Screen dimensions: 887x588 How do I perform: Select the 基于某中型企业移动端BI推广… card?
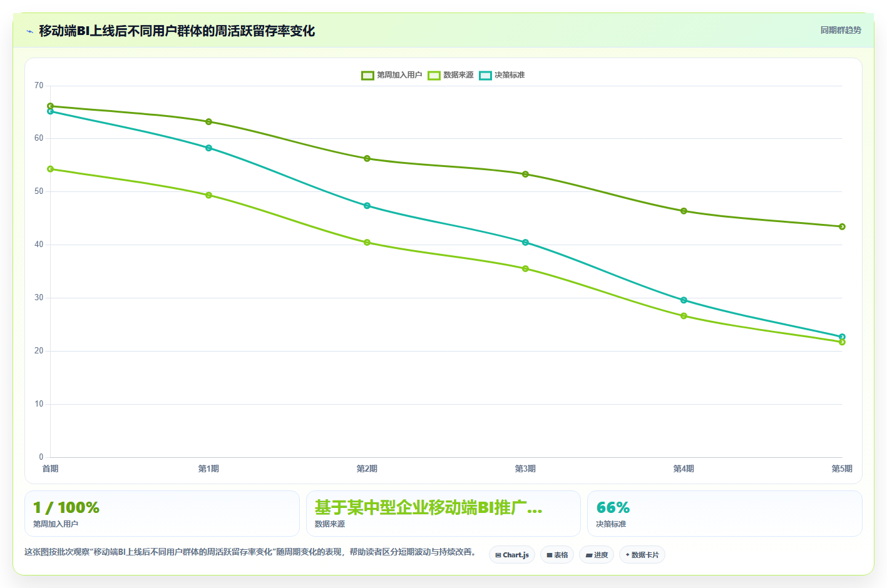coord(443,514)
